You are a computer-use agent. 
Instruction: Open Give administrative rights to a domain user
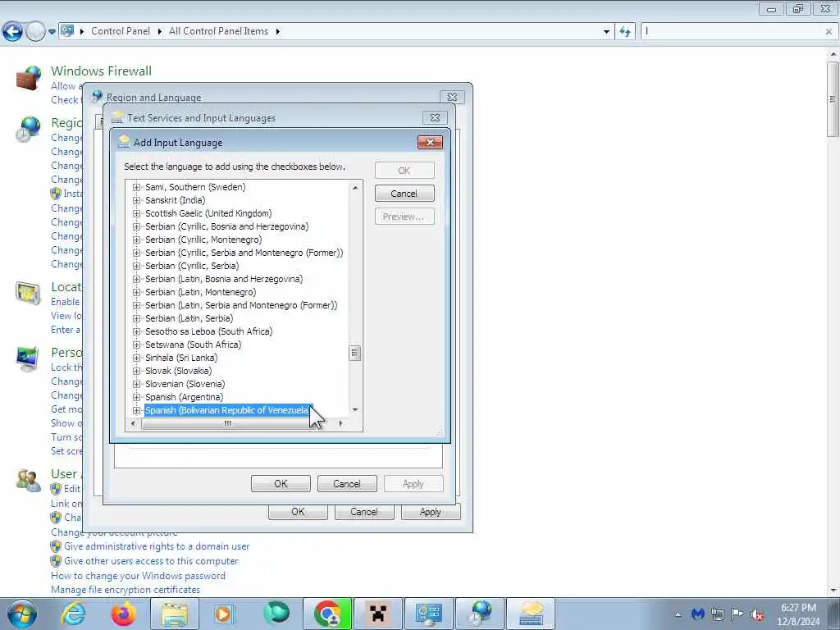[x=157, y=546]
